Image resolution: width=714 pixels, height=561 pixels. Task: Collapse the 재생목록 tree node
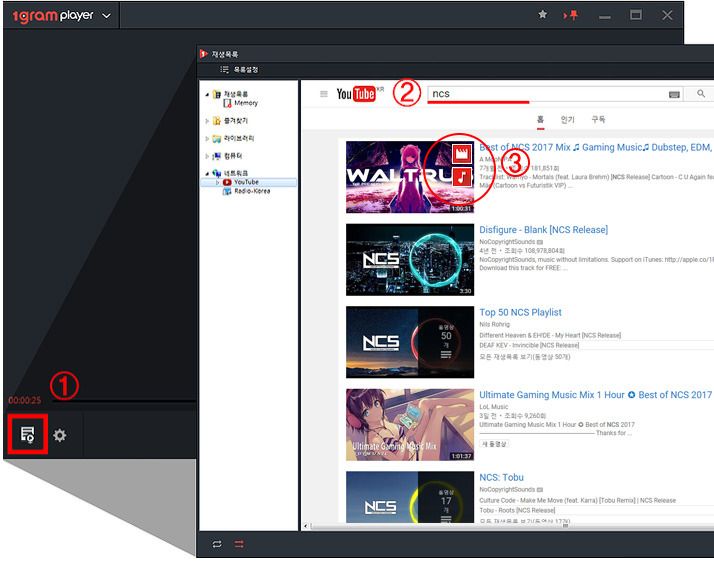point(207,94)
